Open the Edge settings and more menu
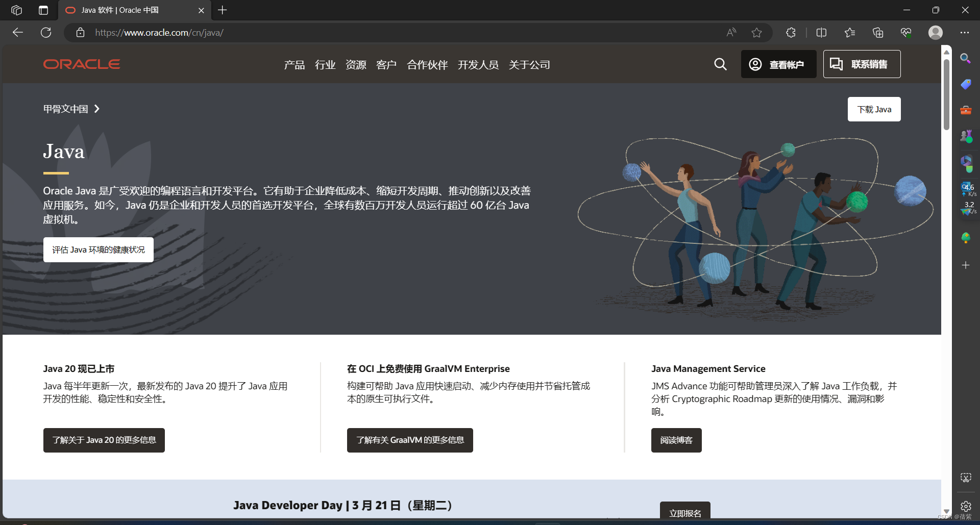980x525 pixels. 964,33
